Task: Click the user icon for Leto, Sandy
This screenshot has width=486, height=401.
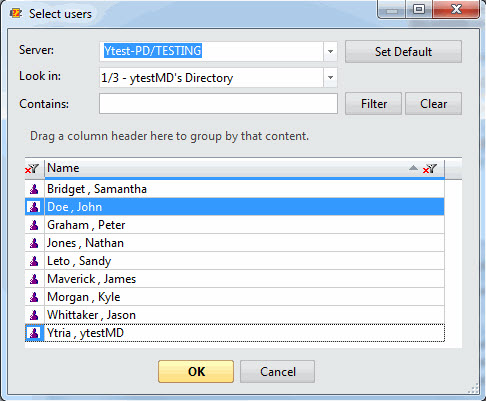Action: tap(34, 261)
